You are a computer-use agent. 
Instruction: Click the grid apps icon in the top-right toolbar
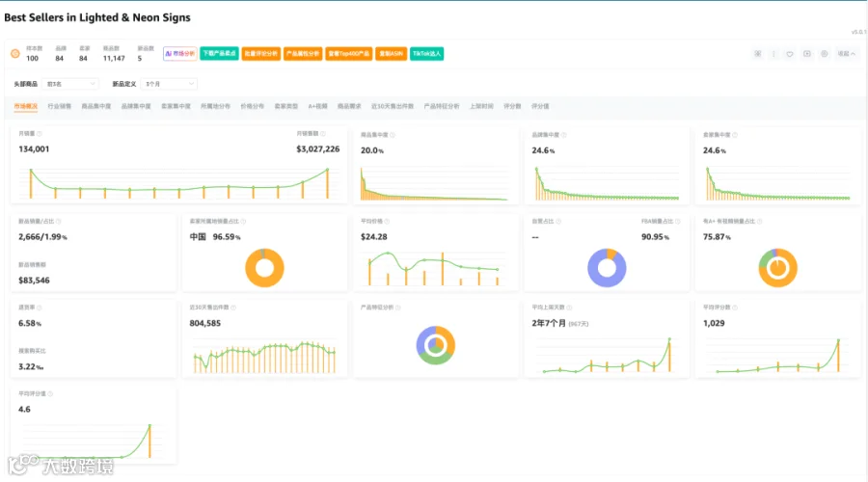coord(757,54)
